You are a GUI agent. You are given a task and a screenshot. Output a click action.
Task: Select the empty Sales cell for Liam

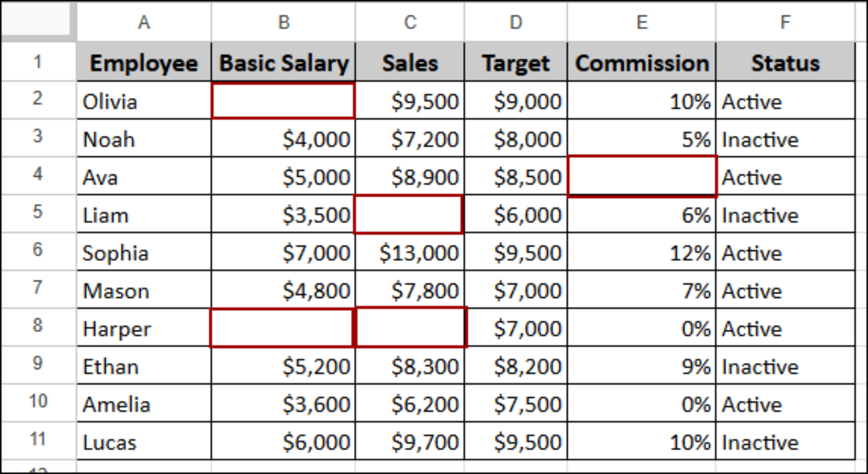409,215
